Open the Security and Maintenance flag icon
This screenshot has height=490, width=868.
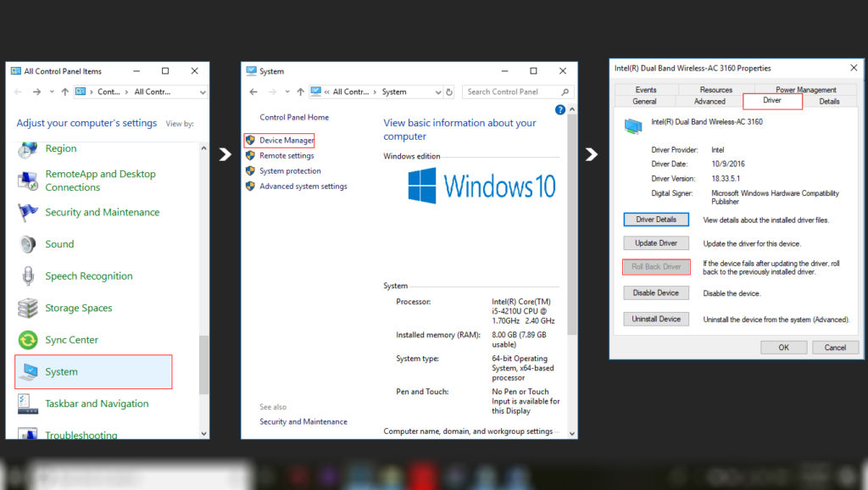[x=28, y=213]
